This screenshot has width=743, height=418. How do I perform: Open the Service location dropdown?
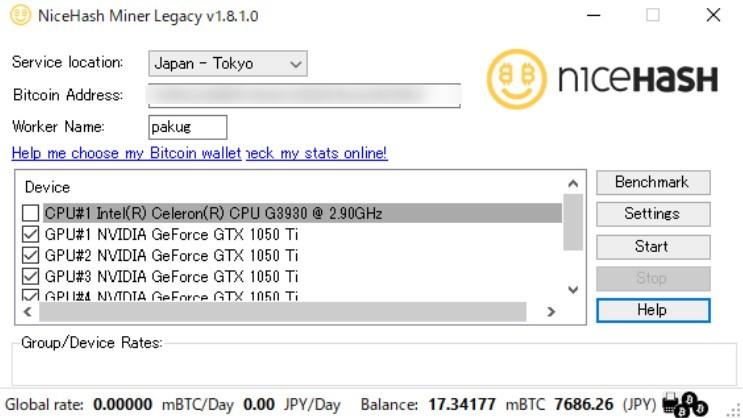[227, 64]
